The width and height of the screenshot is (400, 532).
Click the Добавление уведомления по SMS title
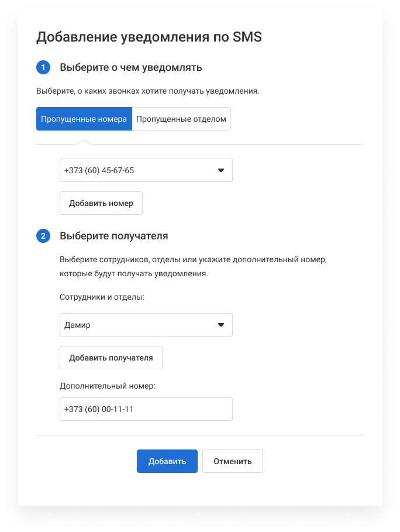coord(149,37)
